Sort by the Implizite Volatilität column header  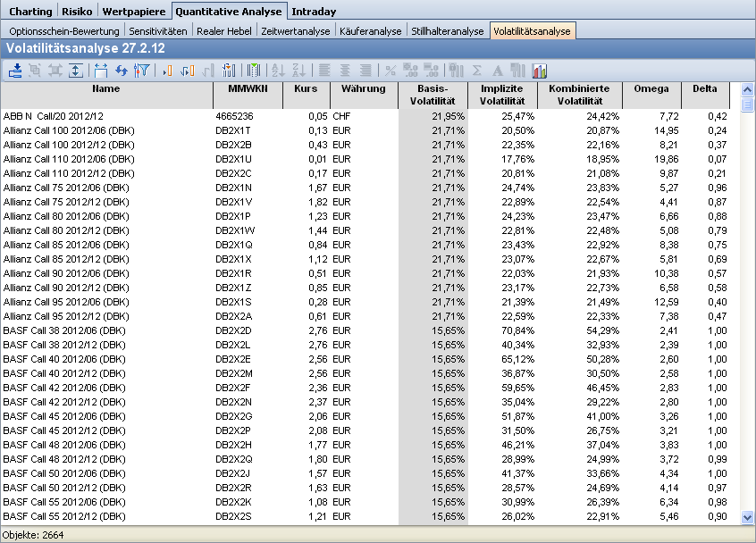pos(501,95)
